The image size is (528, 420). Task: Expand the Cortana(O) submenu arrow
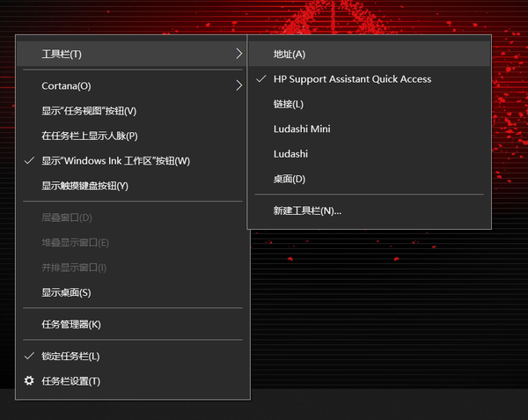238,86
